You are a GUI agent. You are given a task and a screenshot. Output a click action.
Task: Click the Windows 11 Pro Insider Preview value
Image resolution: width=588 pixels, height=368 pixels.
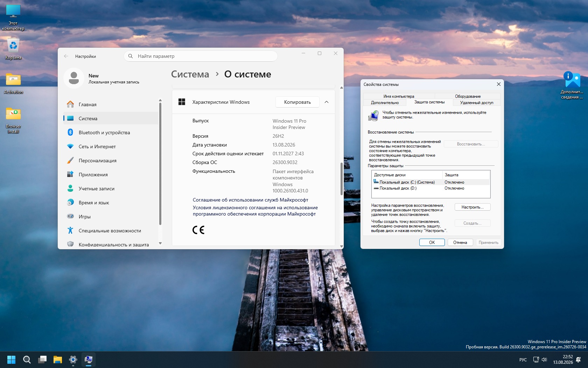(289, 124)
